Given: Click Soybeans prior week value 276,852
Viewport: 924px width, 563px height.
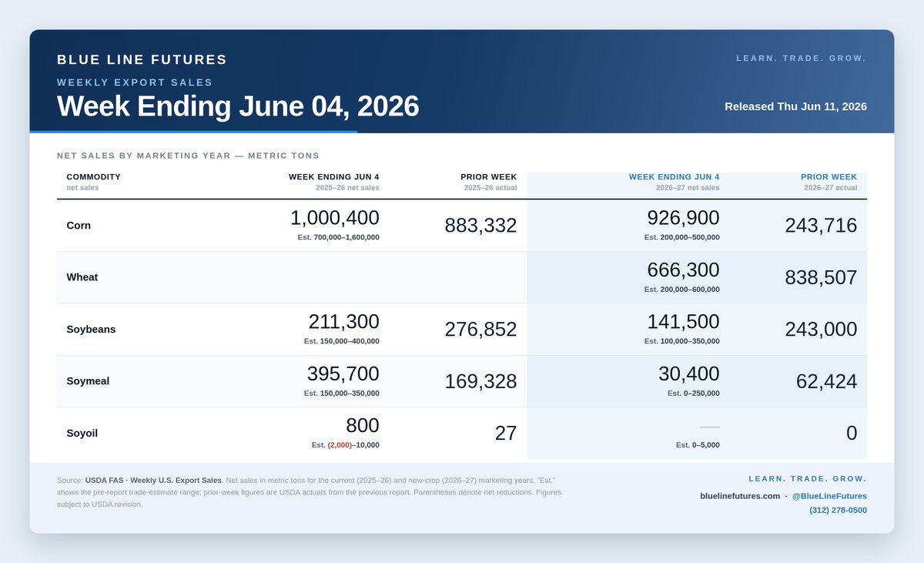Looking at the screenshot, I should click(480, 329).
